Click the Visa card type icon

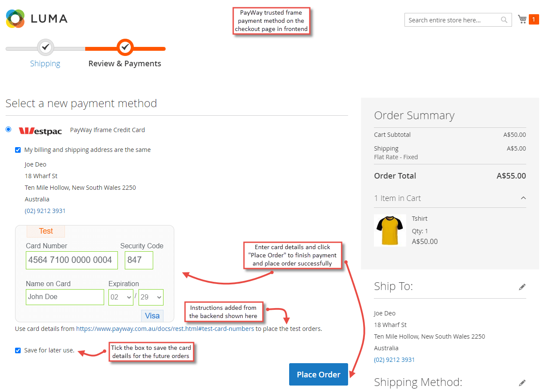click(152, 315)
